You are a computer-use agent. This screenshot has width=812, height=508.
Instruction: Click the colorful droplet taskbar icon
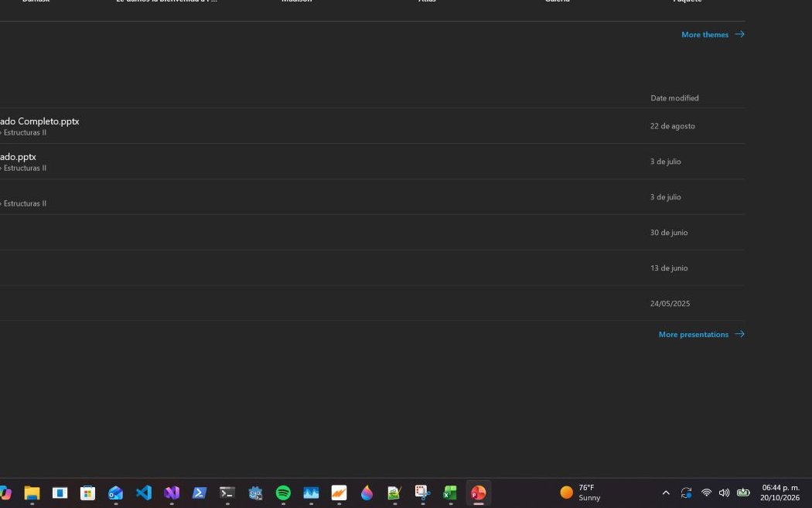point(367,493)
